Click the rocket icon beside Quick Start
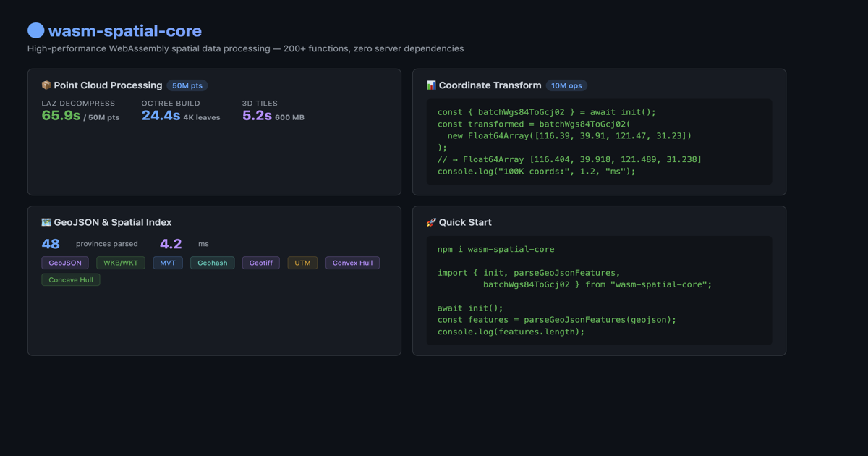The height and width of the screenshot is (456, 868). [x=431, y=222]
